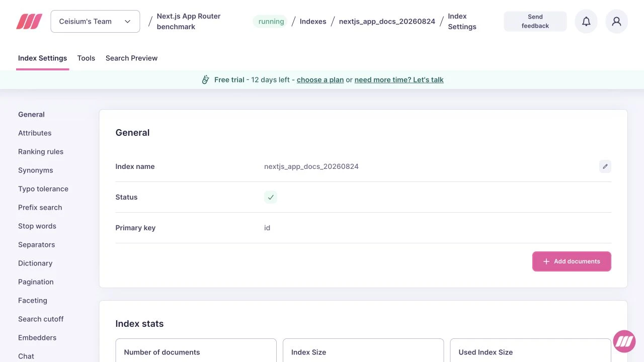The image size is (644, 362).
Task: Click the Meilisearch logo in header
Action: [29, 22]
